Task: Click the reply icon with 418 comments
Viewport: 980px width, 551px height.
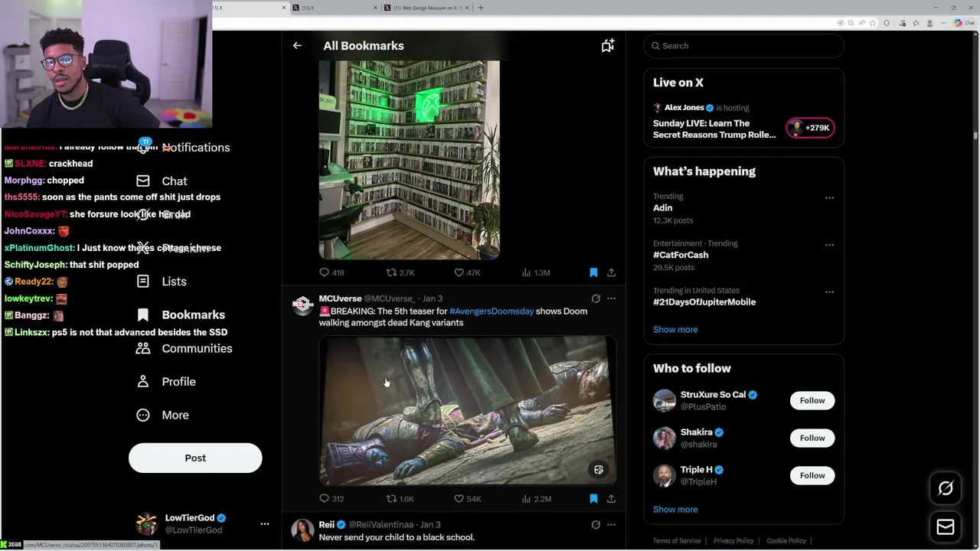Action: (x=324, y=272)
